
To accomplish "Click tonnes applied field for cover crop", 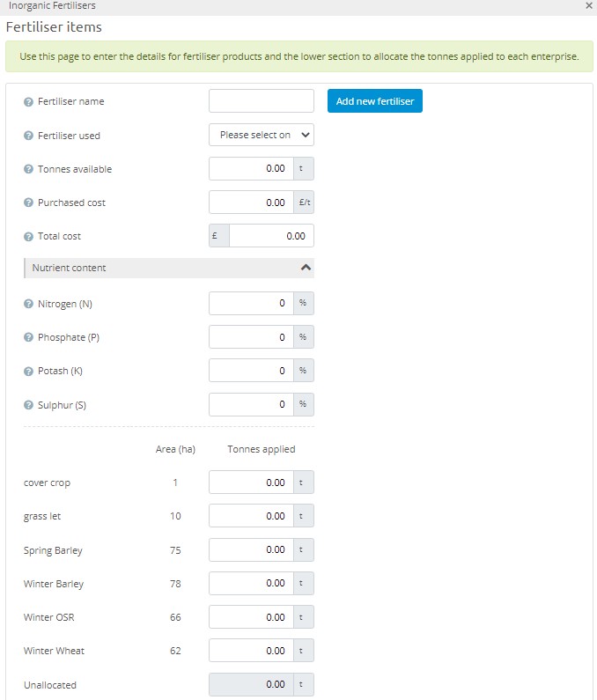I will tap(251, 483).
